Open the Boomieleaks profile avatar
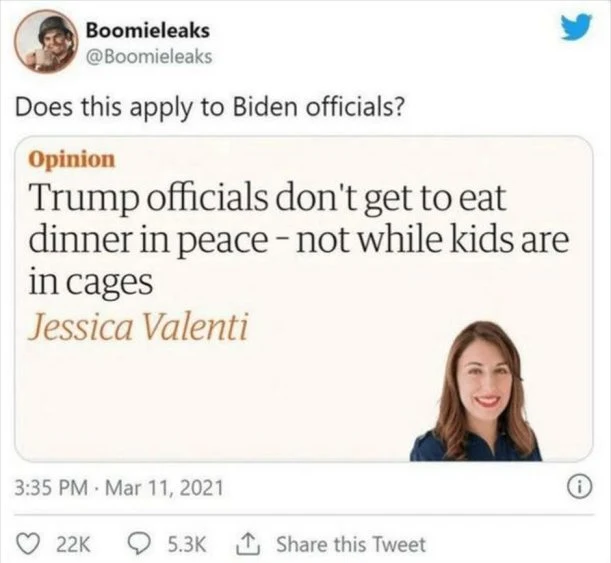611x563 pixels. 46,42
